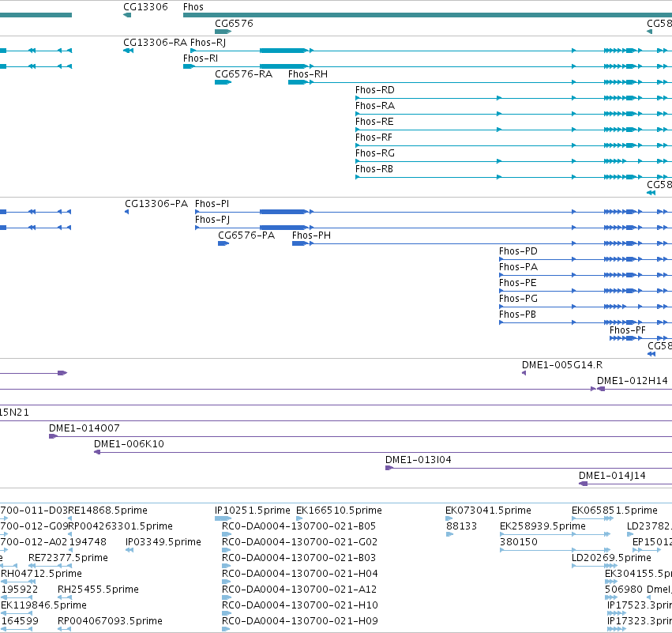This screenshot has height=633, width=672.
Task: Select the Fhos-RI transcript label
Action: [x=201, y=58]
